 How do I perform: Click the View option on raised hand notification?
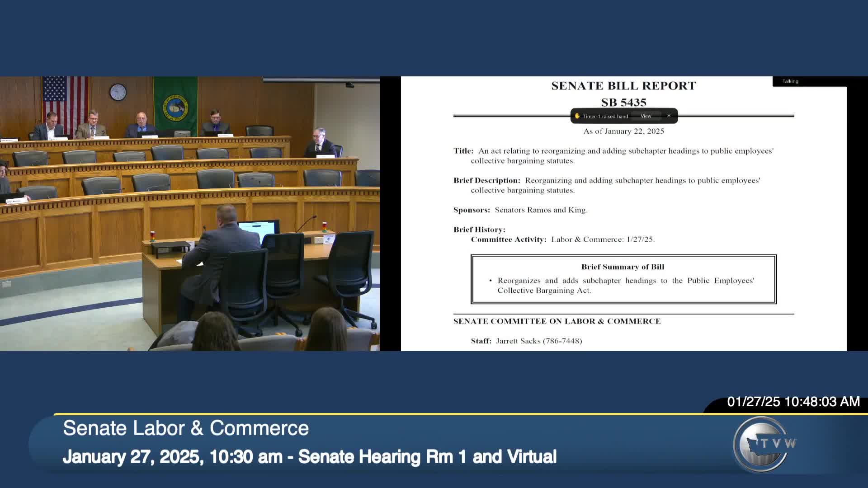point(646,116)
